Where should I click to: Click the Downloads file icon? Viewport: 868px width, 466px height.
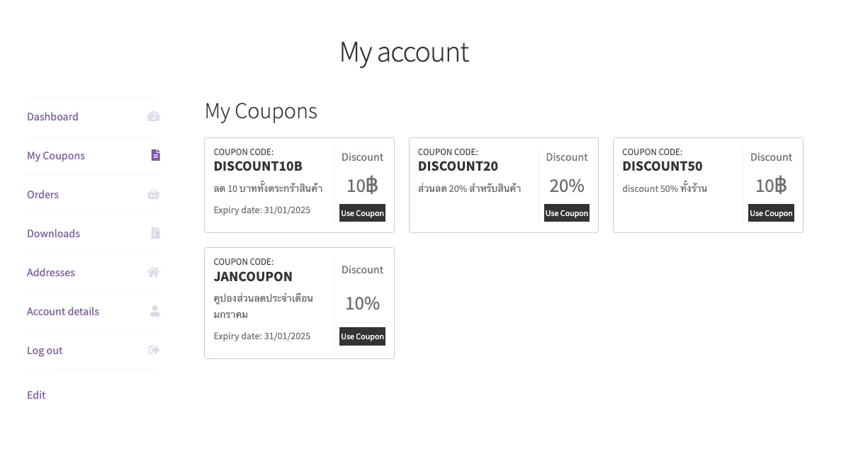click(x=155, y=234)
